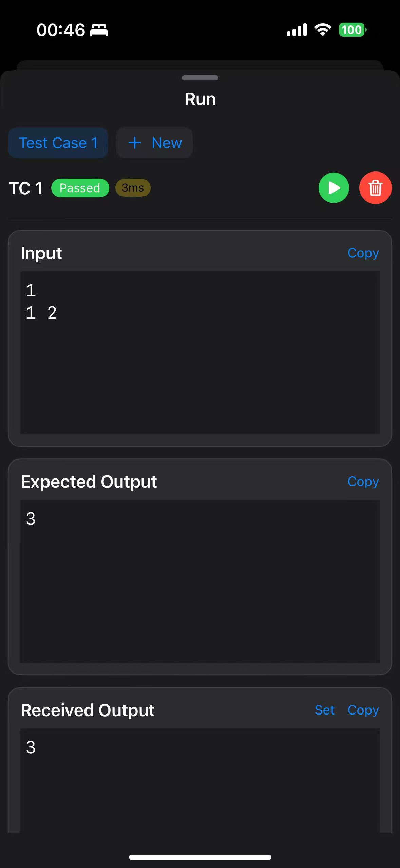Run Test Case 1 with the green play icon
400x868 pixels.
[334, 188]
